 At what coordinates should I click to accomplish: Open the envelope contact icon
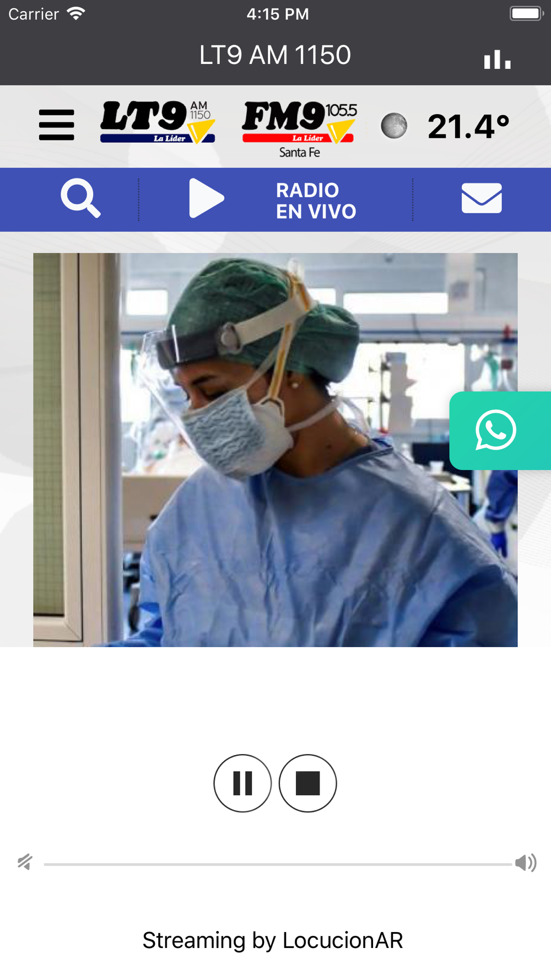[482, 198]
